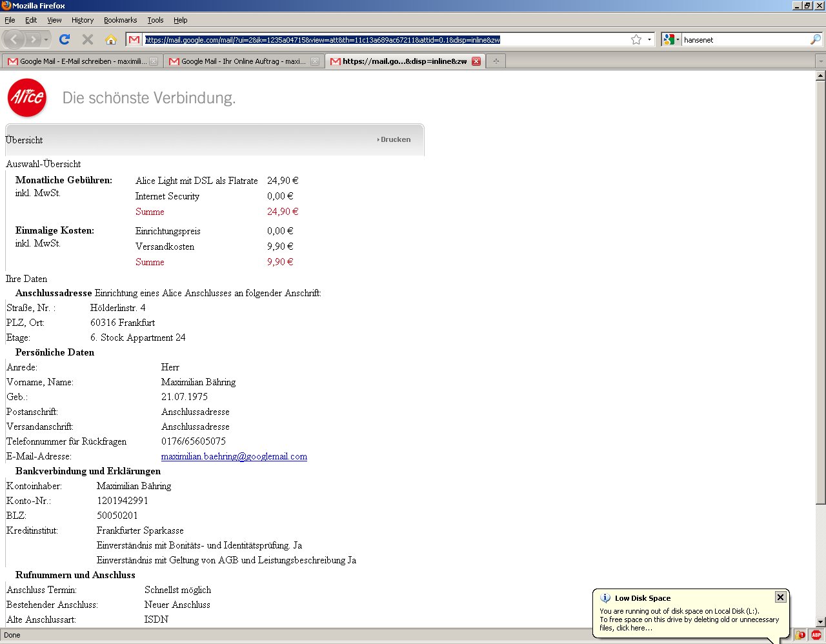Click the account number 1201942991
The width and height of the screenshot is (826, 644).
coord(123,501)
